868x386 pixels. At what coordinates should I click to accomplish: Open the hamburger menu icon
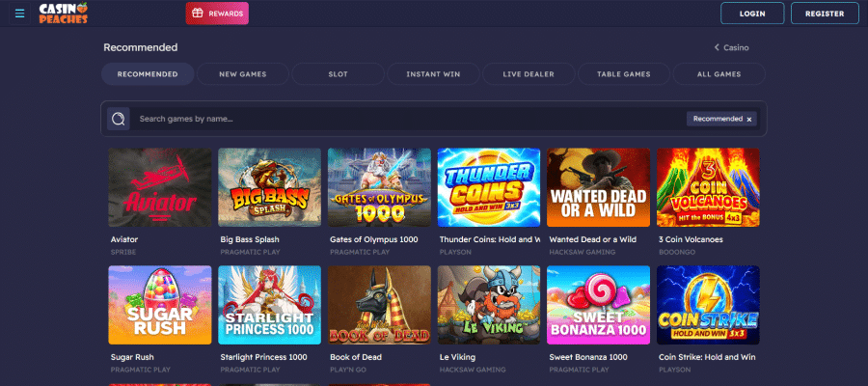(x=20, y=14)
